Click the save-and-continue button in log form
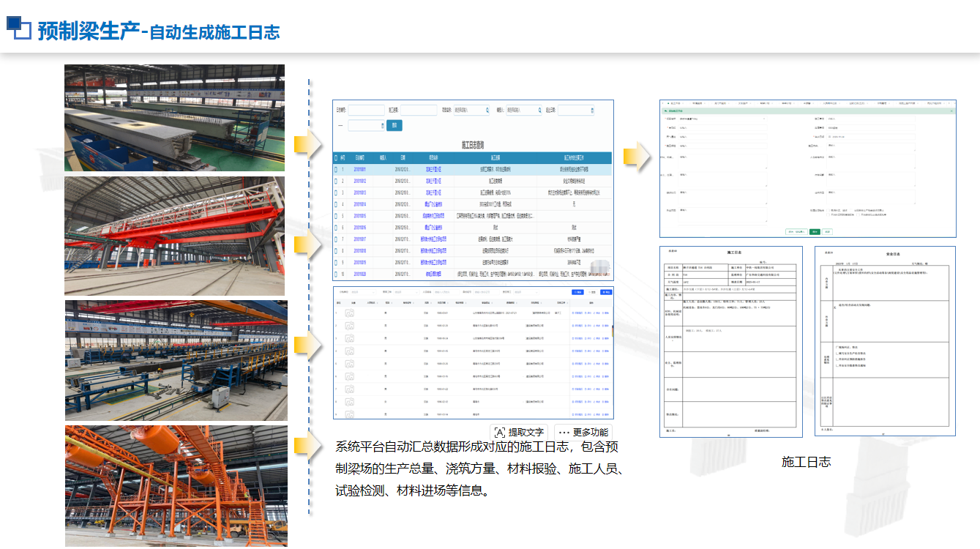The height and width of the screenshot is (549, 980). (796, 232)
